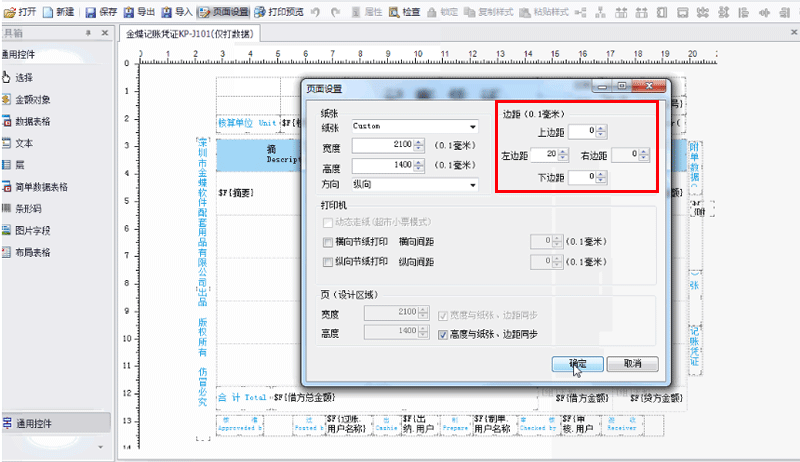Click the 导入 (Import) toolbar button
Screen dimensions: 800x462
pyautogui.click(x=177, y=12)
